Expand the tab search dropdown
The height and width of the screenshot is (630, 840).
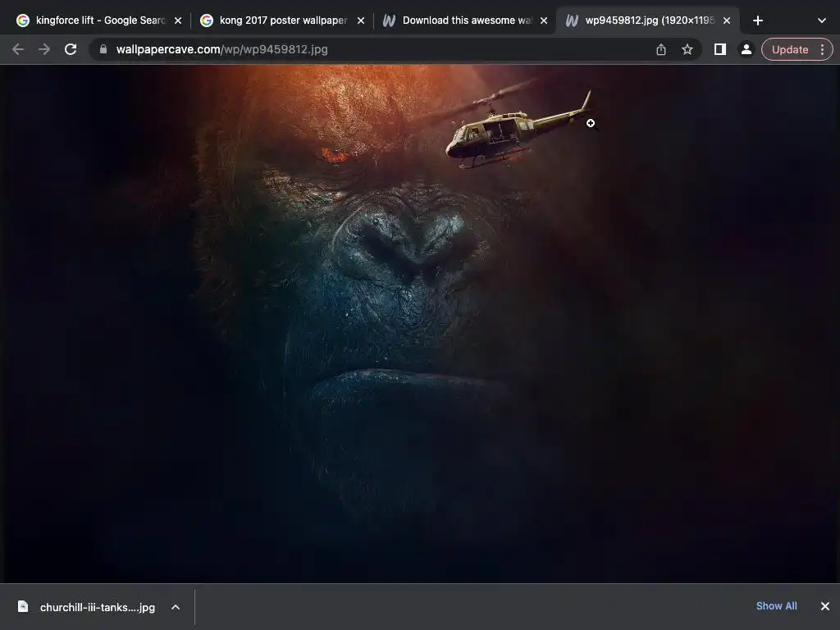click(822, 21)
